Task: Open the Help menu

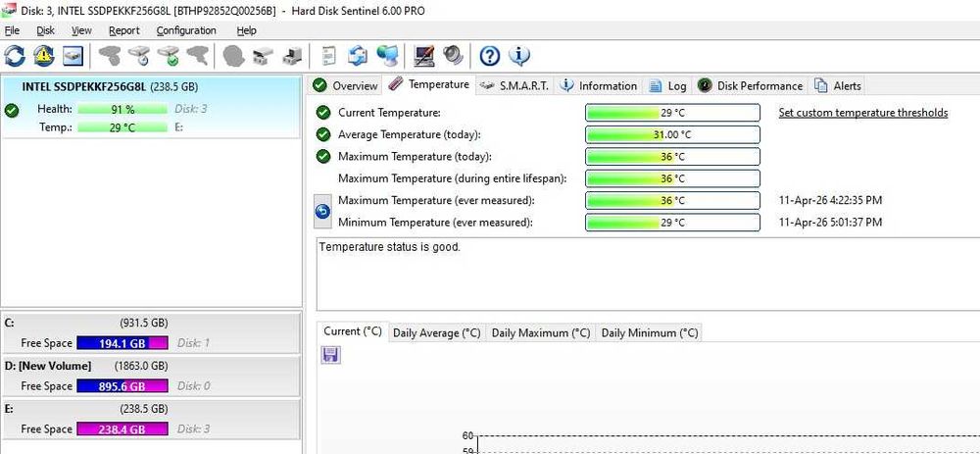Action: 246,30
